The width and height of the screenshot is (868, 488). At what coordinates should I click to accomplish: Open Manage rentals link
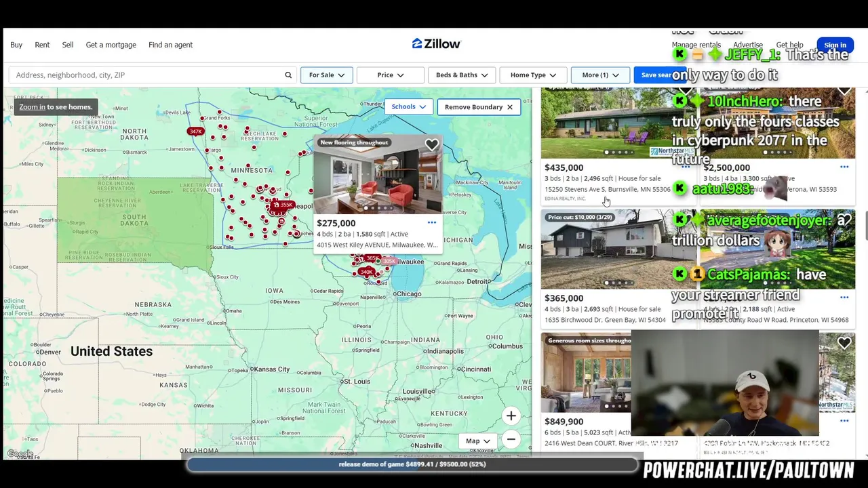click(x=696, y=45)
